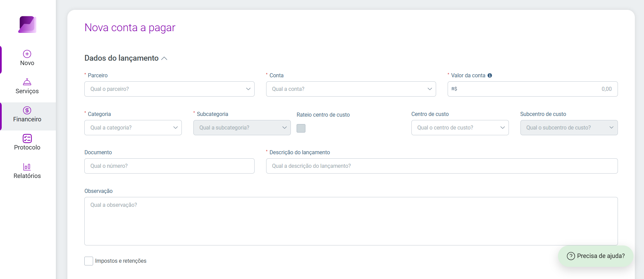Expand the Categoria dropdown

tap(133, 127)
